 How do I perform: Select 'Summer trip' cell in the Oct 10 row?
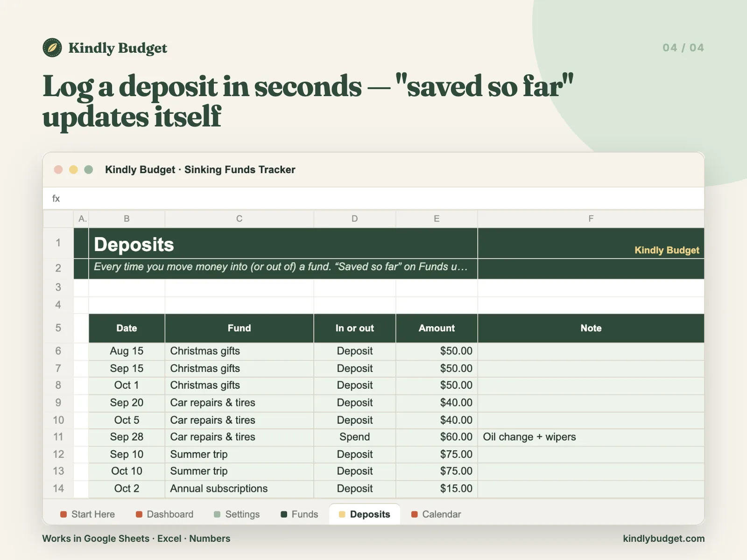239,471
